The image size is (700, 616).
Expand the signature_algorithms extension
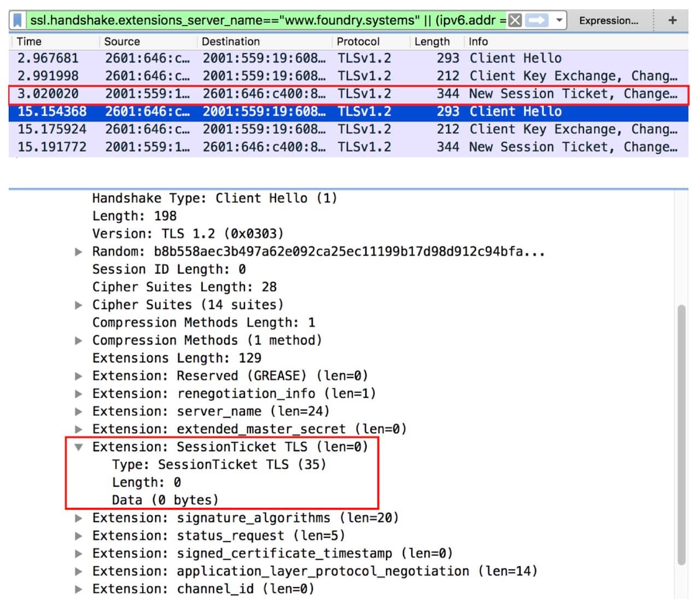point(79,518)
